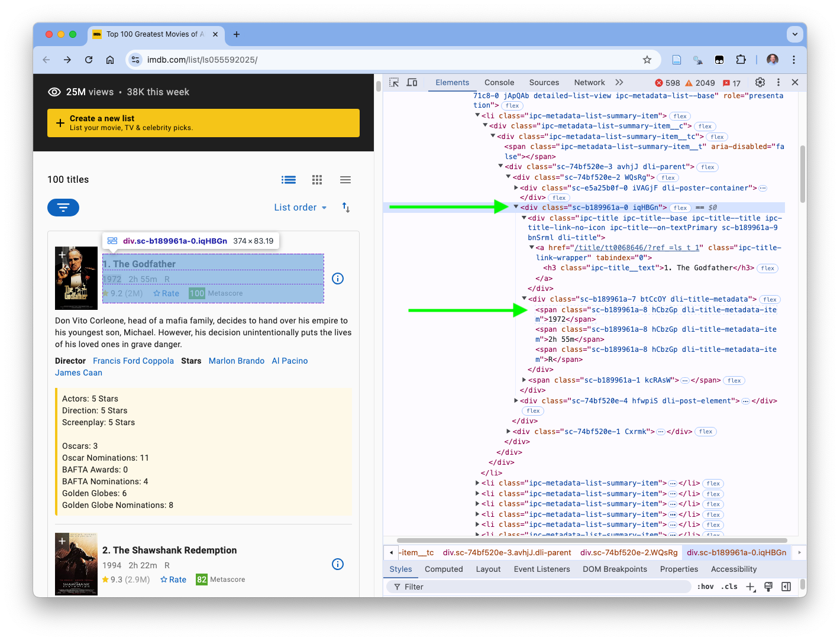
Task: Collapse div sc-b189961a-0 iqHBGn node
Action: 516,207
